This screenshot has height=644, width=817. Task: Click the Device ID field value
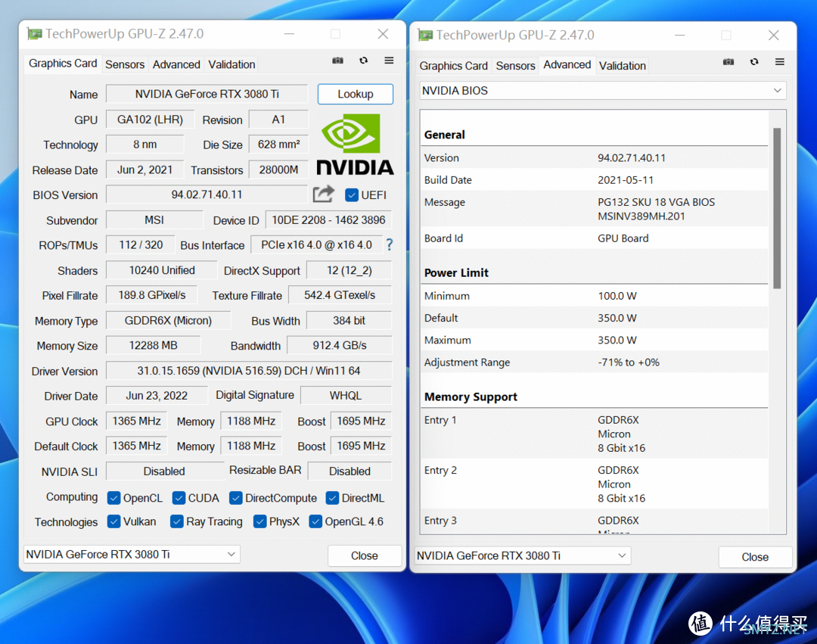[328, 220]
